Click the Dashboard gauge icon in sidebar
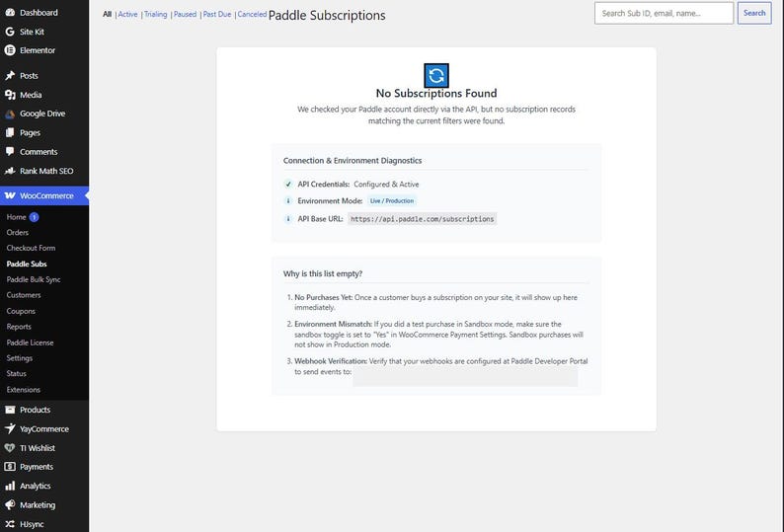Viewport: 784px width, 532px height. tap(10, 13)
